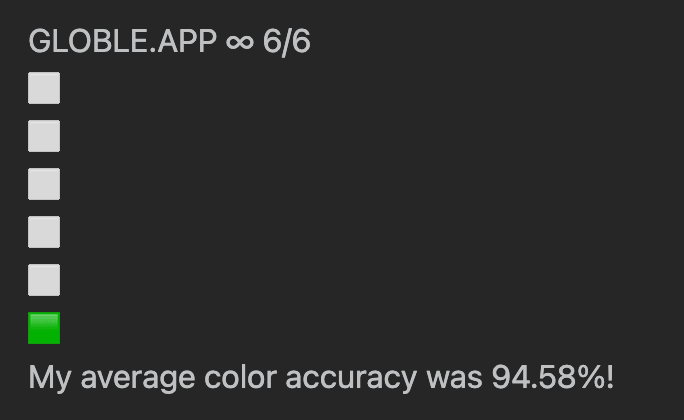Image resolution: width=684 pixels, height=420 pixels.
Task: Select the second white square emoji
Action: 44,136
